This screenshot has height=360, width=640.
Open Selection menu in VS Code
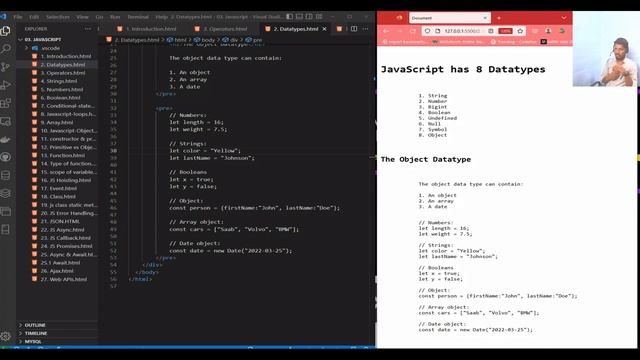(58, 17)
